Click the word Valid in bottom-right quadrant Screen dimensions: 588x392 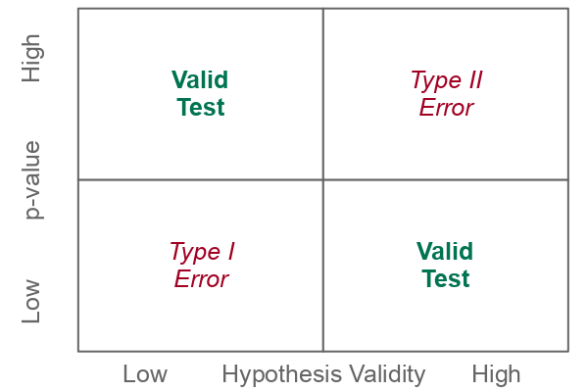(445, 251)
